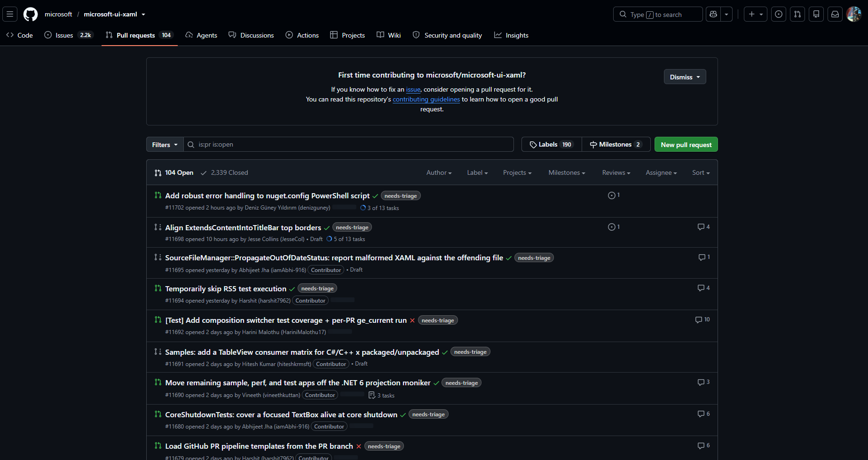Open comments on Align ExtendsContentIntoTitleBar PR
Image resolution: width=868 pixels, height=460 pixels.
[x=703, y=227]
